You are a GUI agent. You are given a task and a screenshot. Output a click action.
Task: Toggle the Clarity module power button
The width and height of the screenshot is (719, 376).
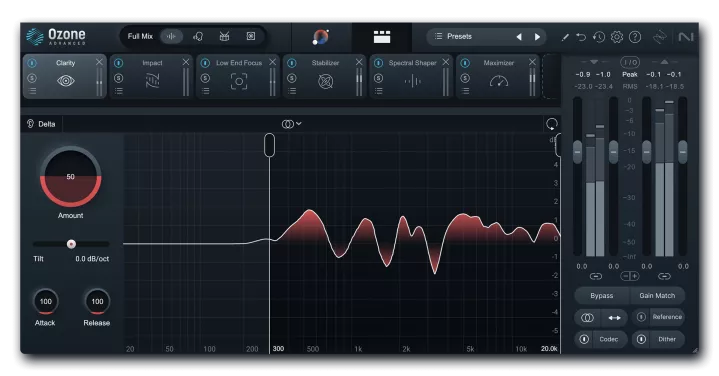tap(32, 63)
